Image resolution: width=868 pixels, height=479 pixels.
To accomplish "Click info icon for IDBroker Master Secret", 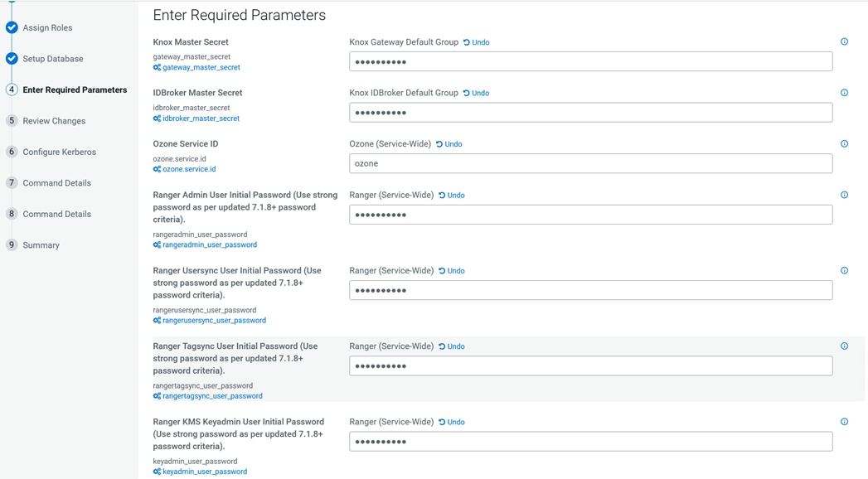I will click(x=844, y=92).
